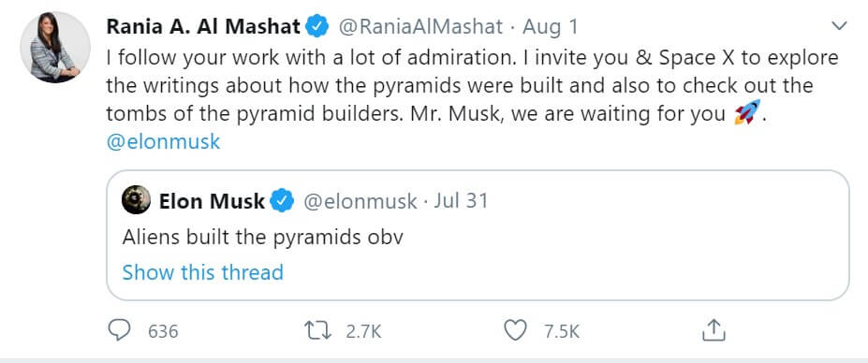The height and width of the screenshot is (363, 868).
Task: Click Rania's blue verified badge
Action: tap(317, 26)
